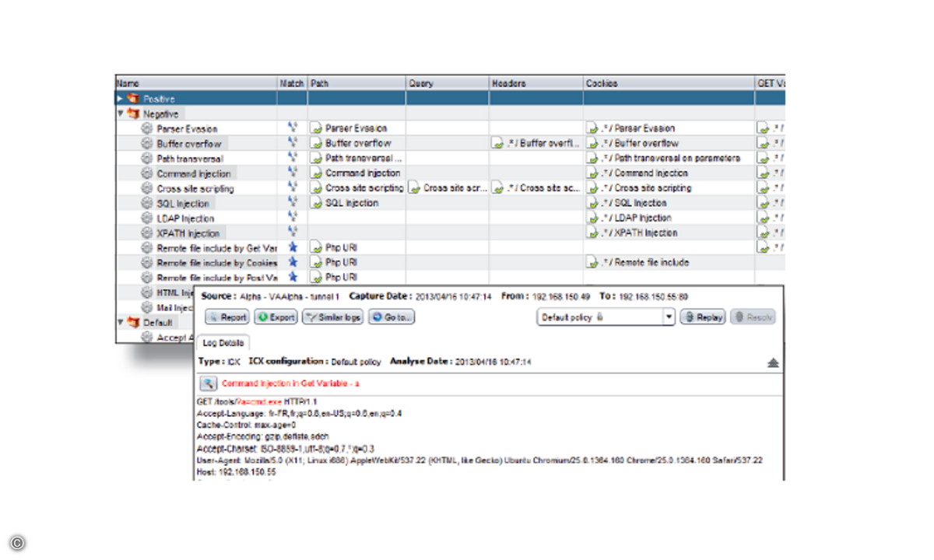934x560 pixels.
Task: Click the Cookies document icon for LDAP Injection
Action: [x=593, y=218]
